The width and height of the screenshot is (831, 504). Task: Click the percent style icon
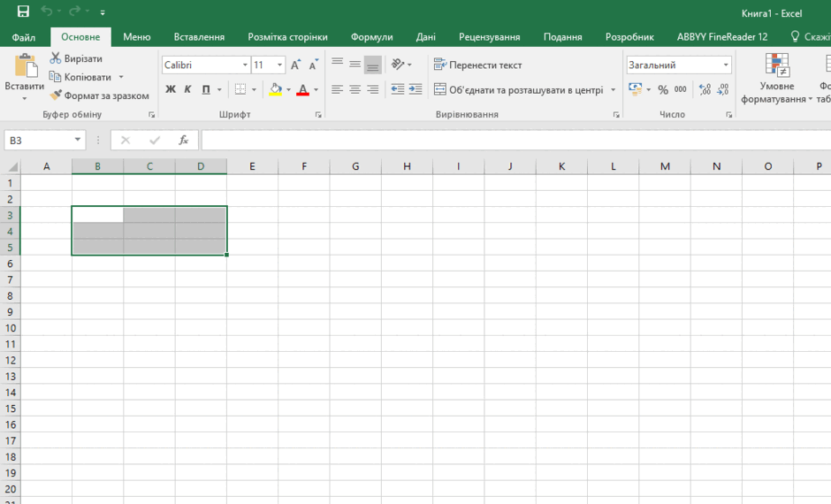(x=662, y=89)
